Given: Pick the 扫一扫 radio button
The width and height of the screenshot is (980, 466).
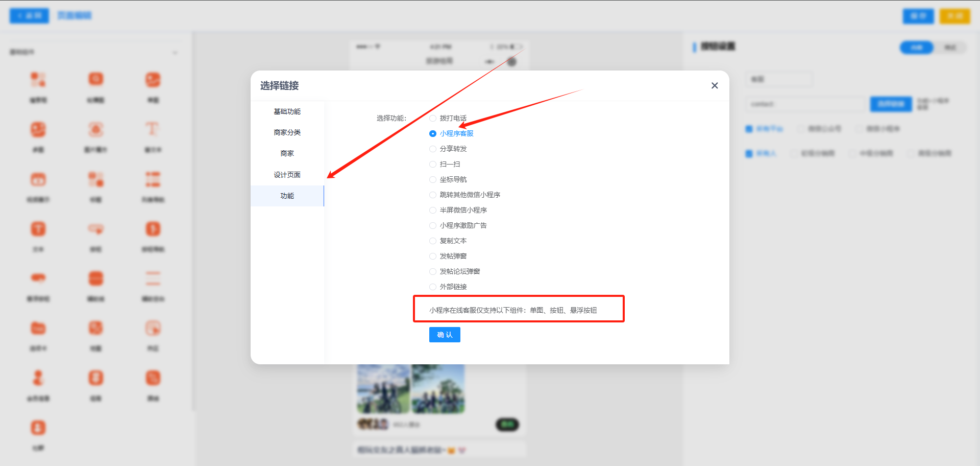Looking at the screenshot, I should 433,165.
